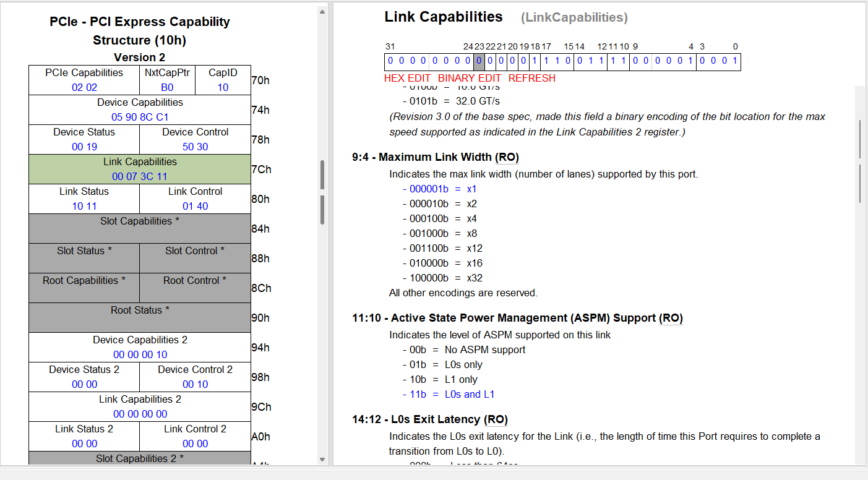Click the '001100b = x12' encoding row
868x480 pixels.
pyautogui.click(x=442, y=248)
